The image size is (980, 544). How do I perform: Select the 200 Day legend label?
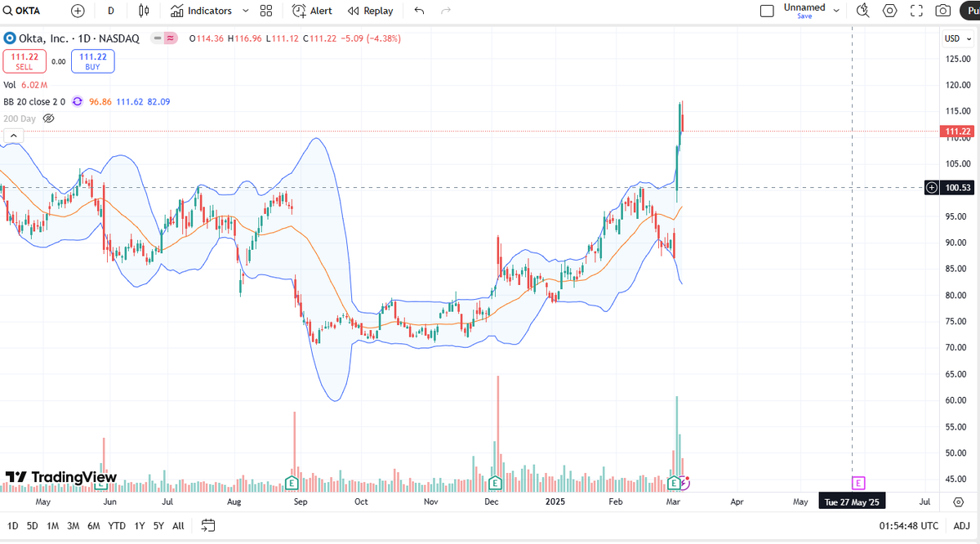tap(19, 118)
